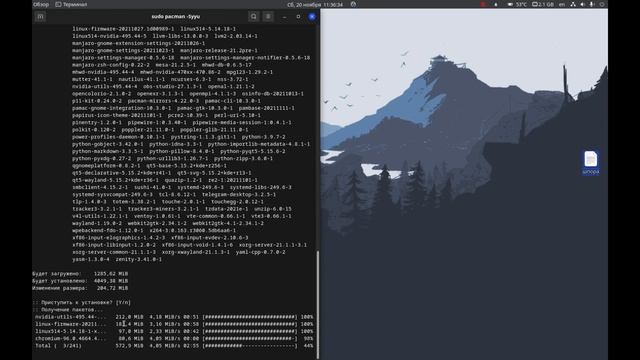Select the шпора file on desktop

point(591,162)
